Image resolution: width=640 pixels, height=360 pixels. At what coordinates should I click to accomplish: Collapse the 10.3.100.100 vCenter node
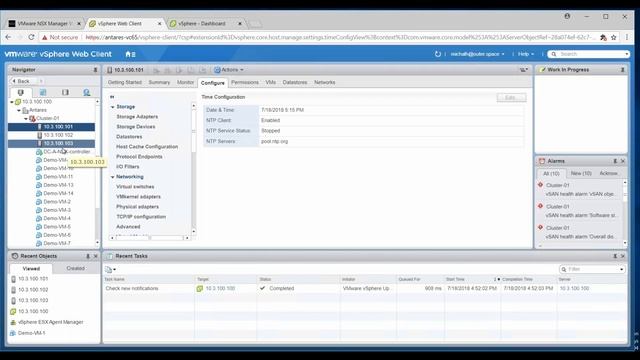[x=12, y=102]
